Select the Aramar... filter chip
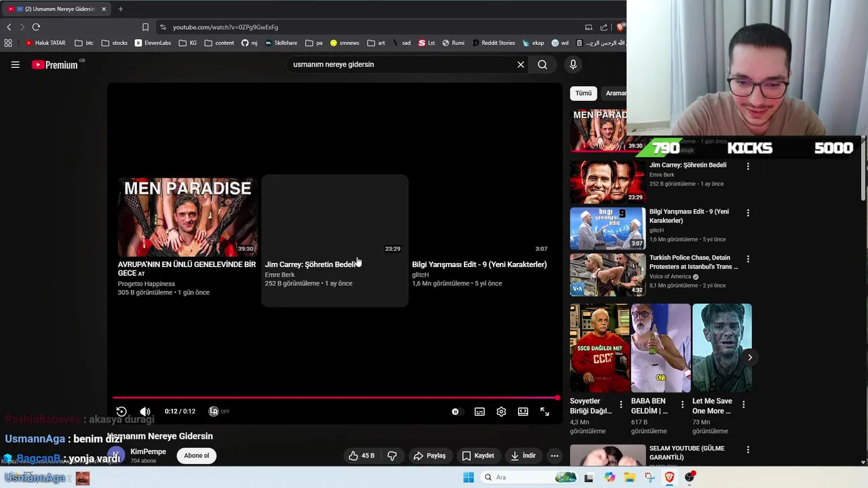868x488 pixels. coord(614,93)
